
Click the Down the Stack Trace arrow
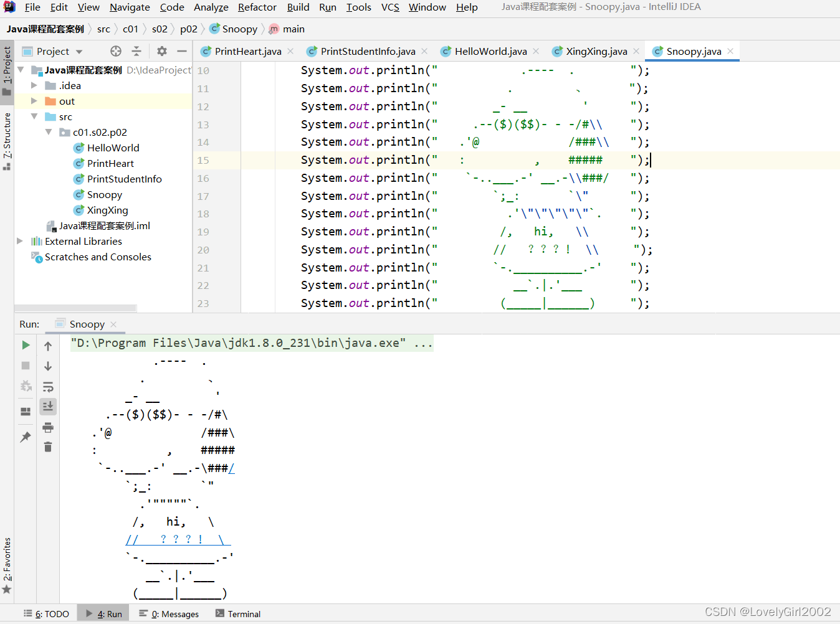pyautogui.click(x=48, y=366)
